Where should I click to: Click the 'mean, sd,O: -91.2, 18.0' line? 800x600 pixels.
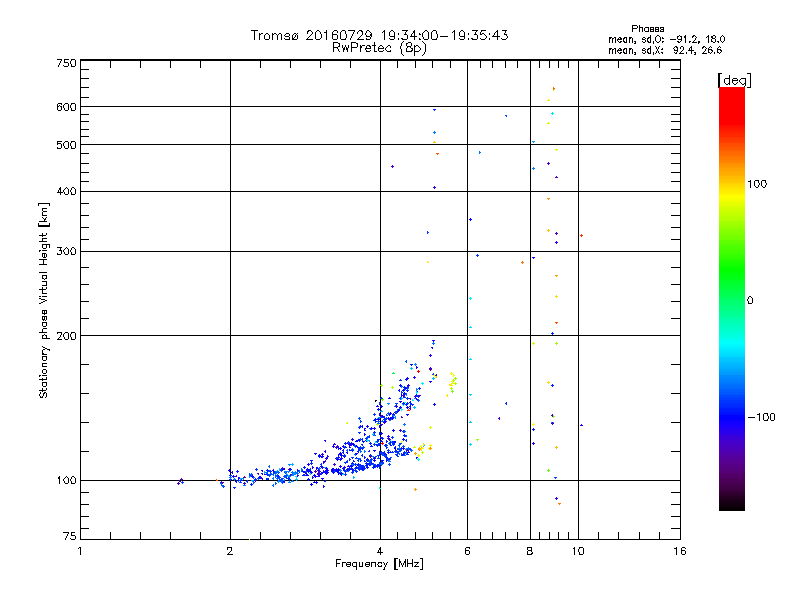pos(666,39)
